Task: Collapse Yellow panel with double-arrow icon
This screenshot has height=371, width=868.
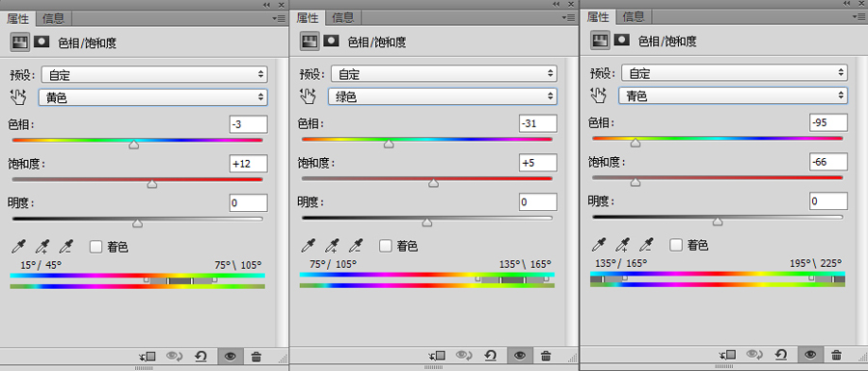Action: point(267,5)
